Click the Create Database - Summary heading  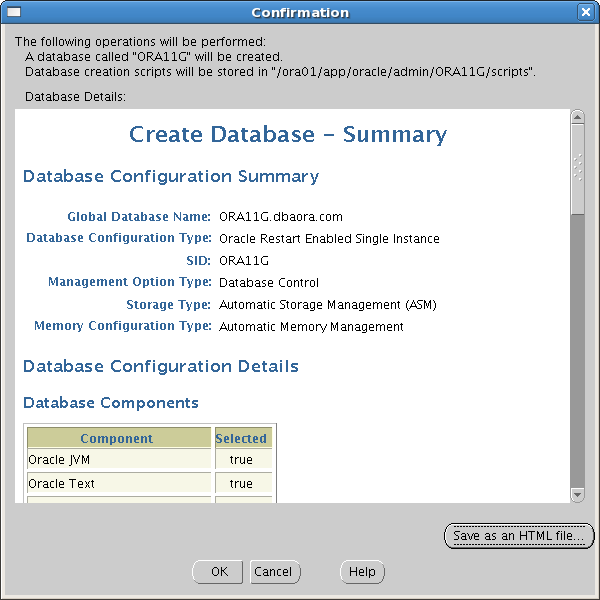[x=288, y=135]
